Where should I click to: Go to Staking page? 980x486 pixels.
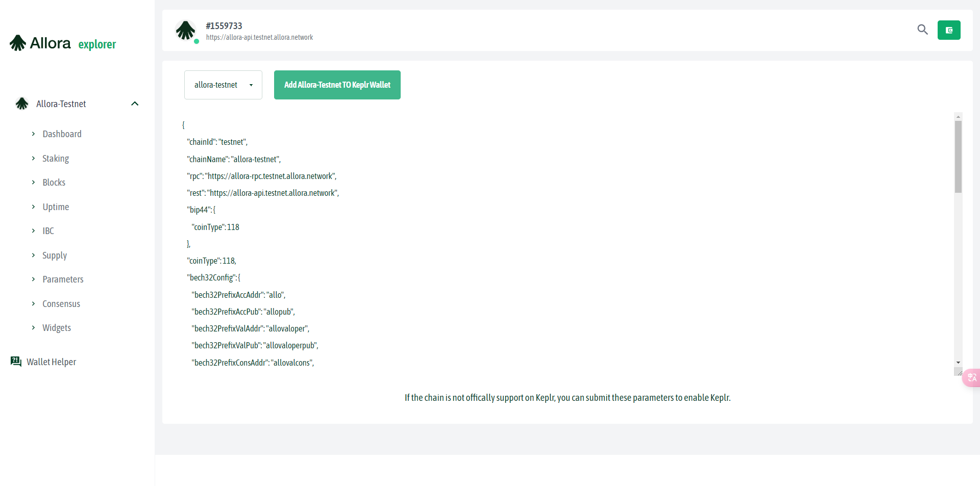pos(56,158)
